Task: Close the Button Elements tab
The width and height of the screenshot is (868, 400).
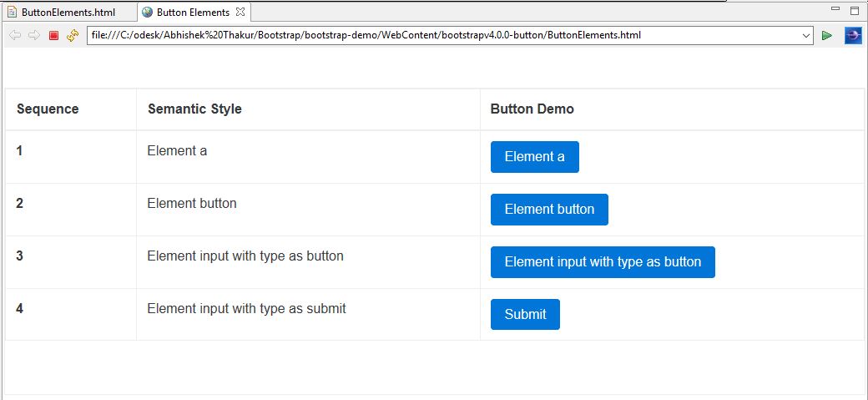Action: 240,12
